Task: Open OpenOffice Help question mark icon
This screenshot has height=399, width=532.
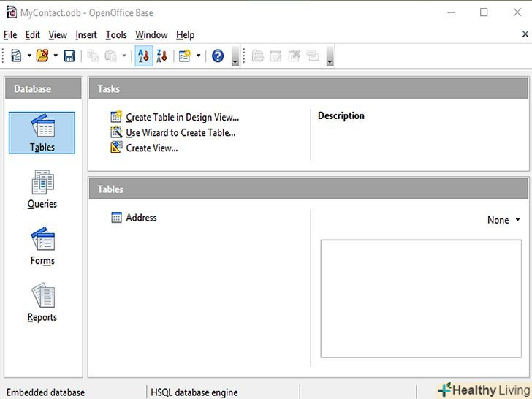Action: point(218,56)
